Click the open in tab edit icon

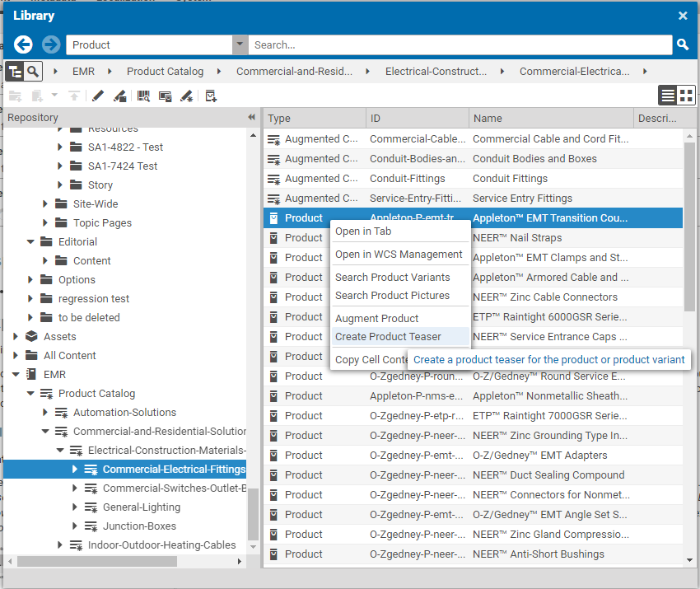click(119, 96)
